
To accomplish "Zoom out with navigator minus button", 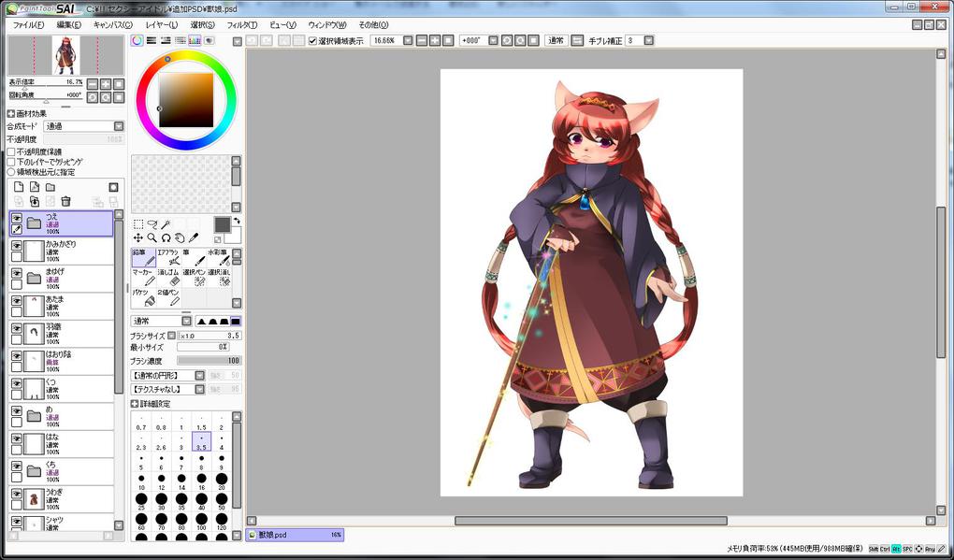I will (x=93, y=84).
